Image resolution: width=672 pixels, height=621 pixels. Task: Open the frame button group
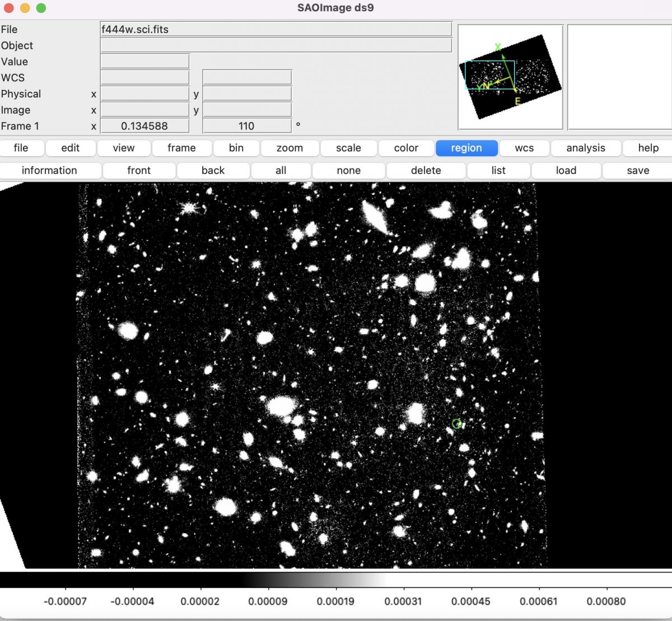(181, 148)
